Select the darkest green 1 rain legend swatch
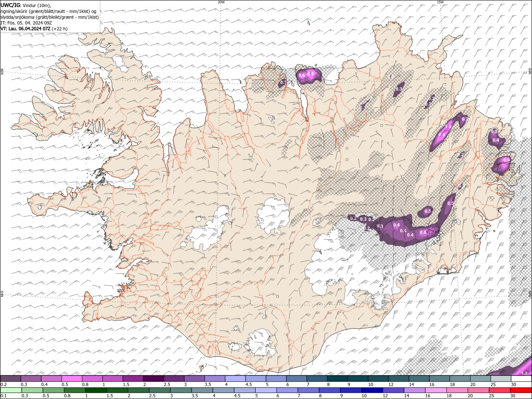This screenshot has width=532, height=399. click(96, 390)
